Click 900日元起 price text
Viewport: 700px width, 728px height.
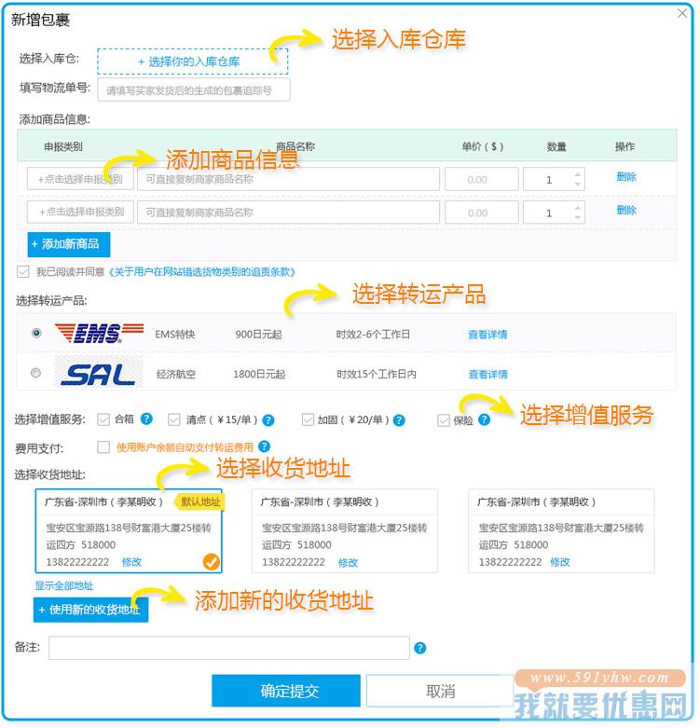[258, 335]
